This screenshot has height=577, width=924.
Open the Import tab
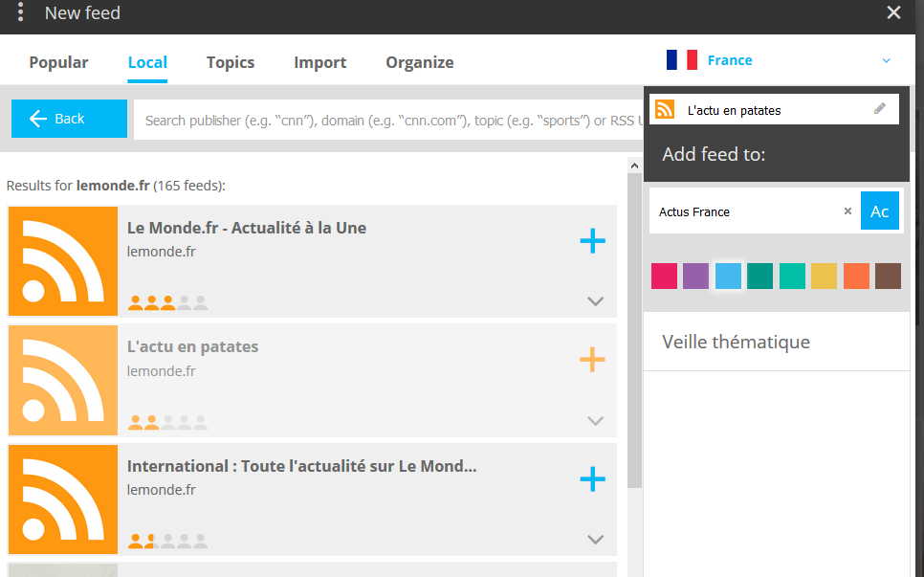(320, 62)
